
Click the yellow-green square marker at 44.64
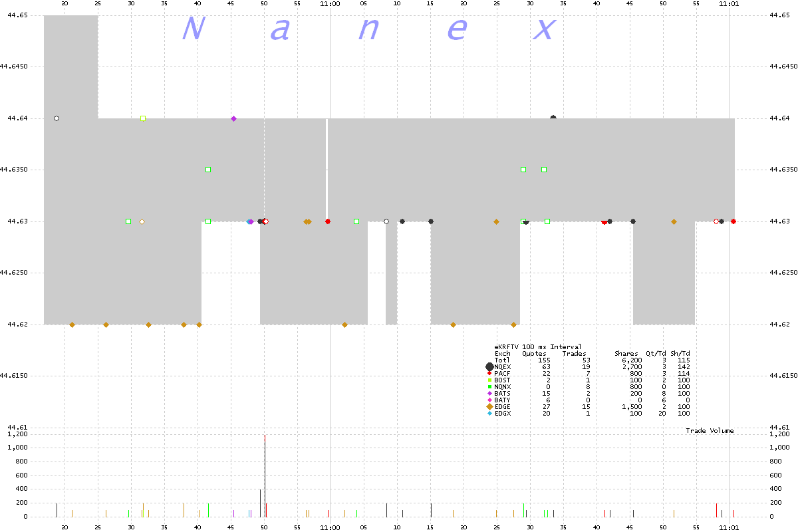tap(143, 118)
